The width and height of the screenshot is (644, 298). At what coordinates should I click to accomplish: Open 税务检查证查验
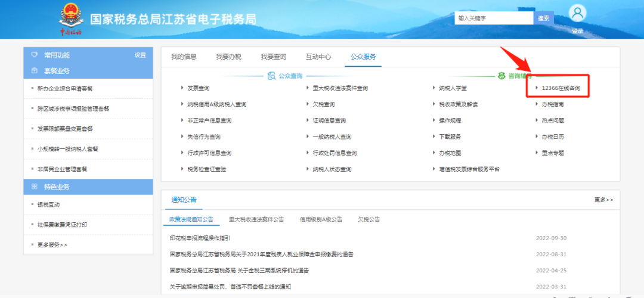206,169
